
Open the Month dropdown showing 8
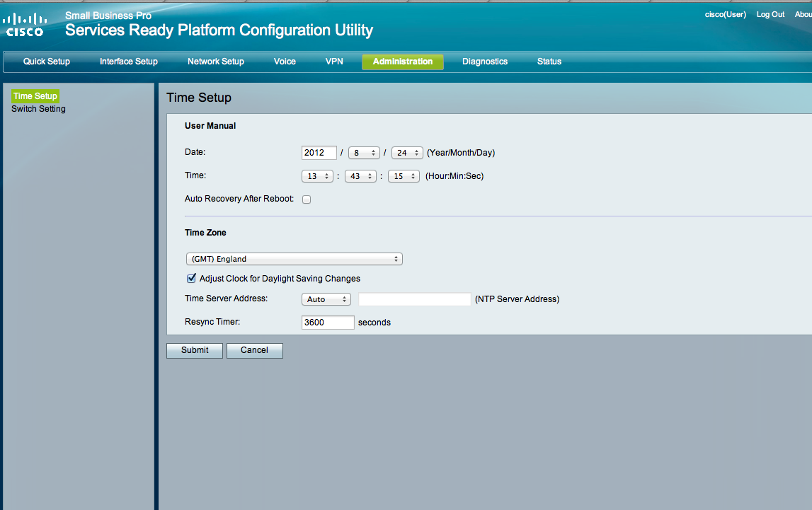click(364, 153)
